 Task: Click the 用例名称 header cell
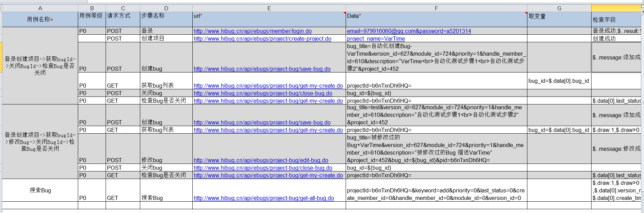40,20
